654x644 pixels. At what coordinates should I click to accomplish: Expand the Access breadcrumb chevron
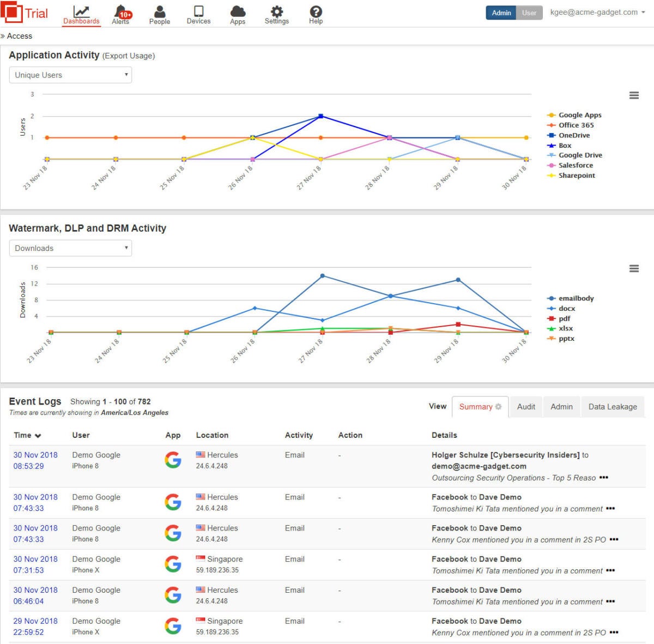click(3, 36)
